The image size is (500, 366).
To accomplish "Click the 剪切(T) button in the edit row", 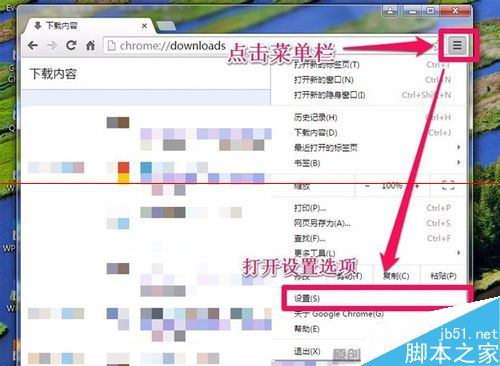I will click(x=349, y=276).
